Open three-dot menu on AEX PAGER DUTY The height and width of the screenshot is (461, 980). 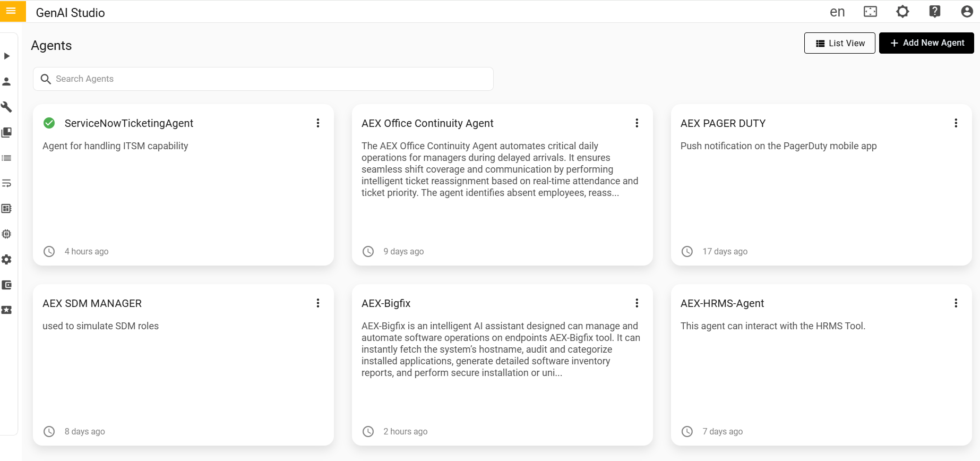tap(956, 123)
